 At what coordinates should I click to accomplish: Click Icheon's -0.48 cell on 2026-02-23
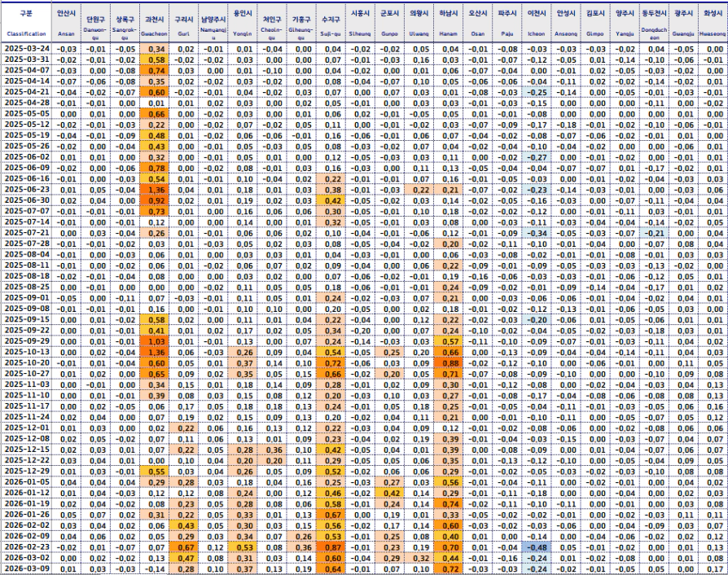537,547
